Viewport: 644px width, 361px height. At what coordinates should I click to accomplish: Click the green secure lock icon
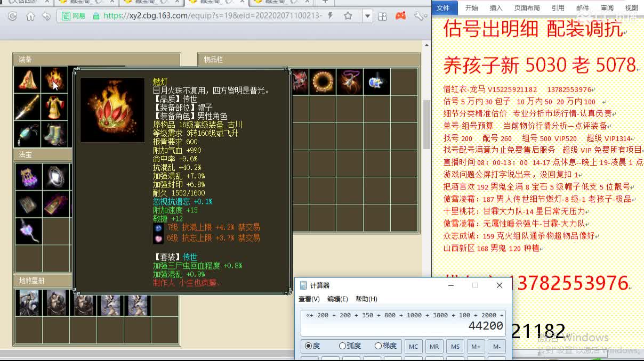(x=96, y=16)
